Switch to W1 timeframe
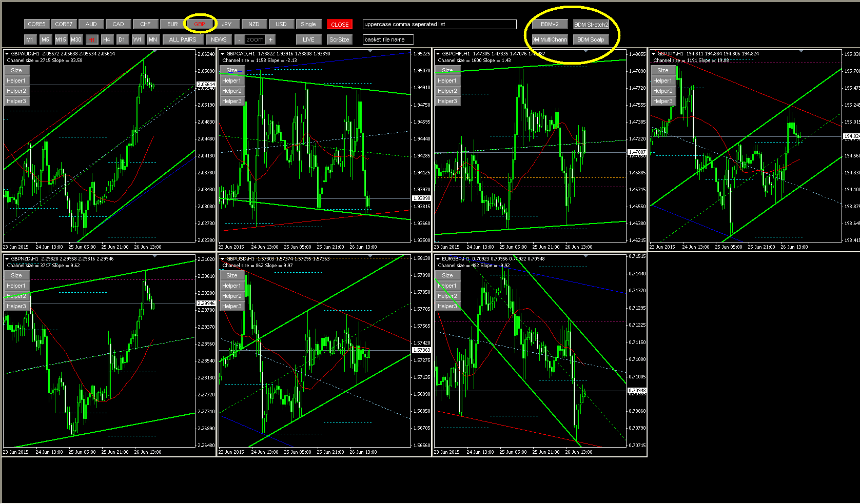The height and width of the screenshot is (504, 860). point(138,39)
